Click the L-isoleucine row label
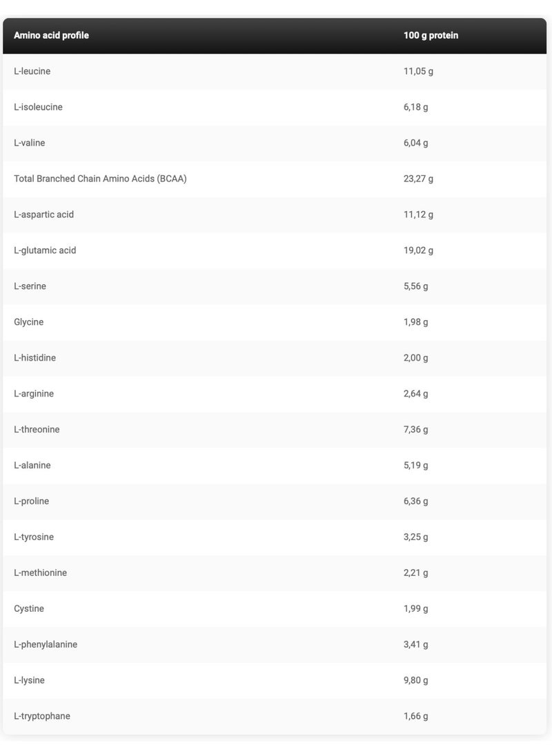The height and width of the screenshot is (756, 552). (x=38, y=106)
